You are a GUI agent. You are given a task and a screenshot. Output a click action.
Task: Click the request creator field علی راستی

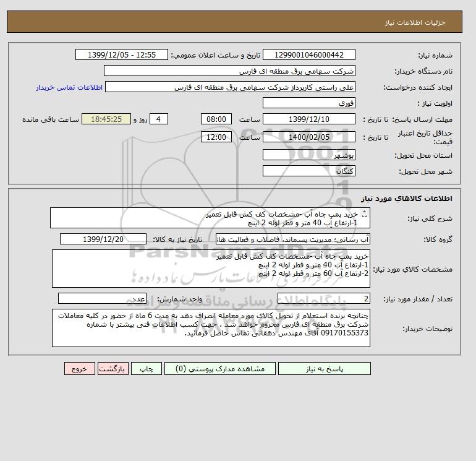(230, 87)
